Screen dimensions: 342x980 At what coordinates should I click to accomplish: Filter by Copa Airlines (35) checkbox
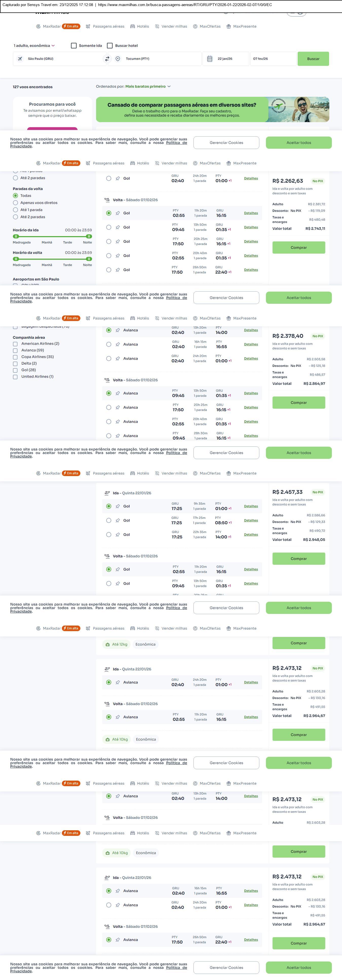15,357
